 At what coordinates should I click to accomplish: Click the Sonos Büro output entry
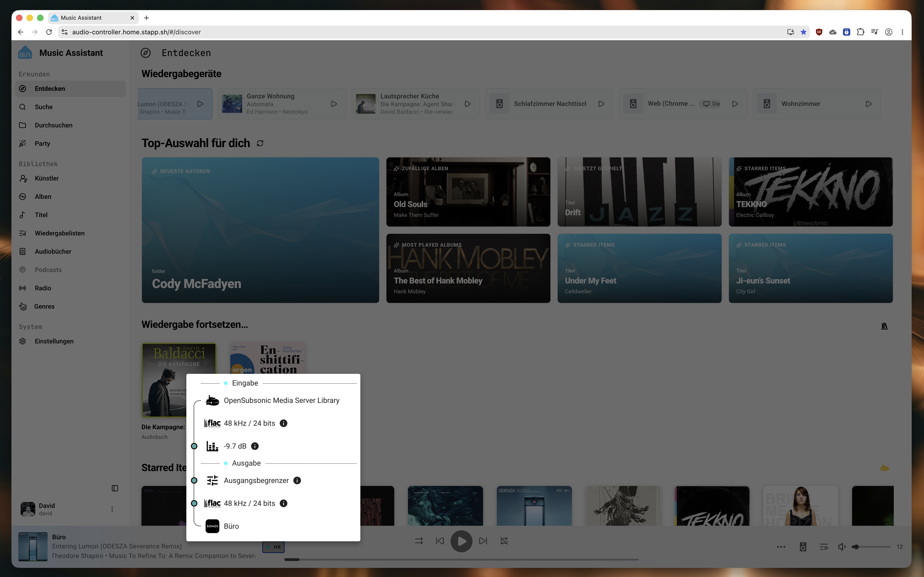222,526
